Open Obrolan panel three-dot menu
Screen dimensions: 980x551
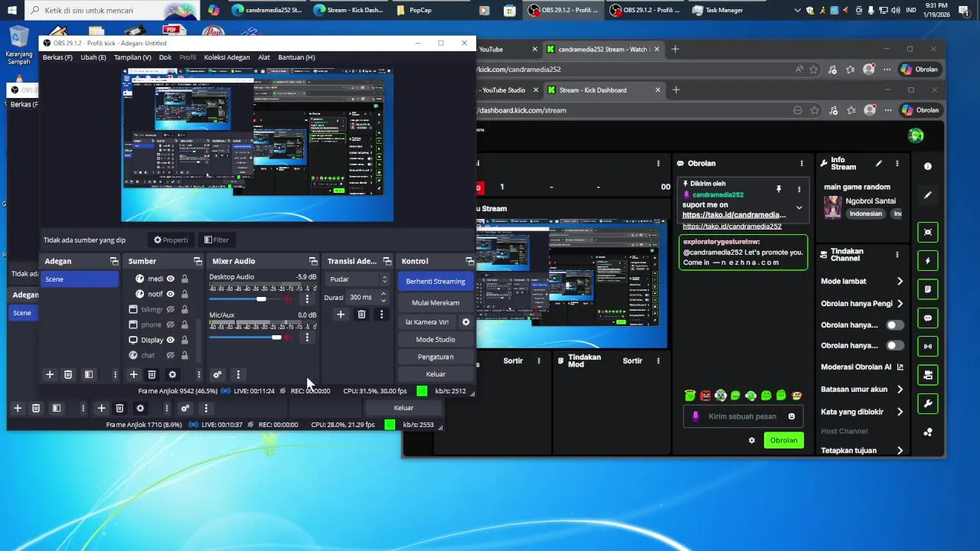pos(802,163)
